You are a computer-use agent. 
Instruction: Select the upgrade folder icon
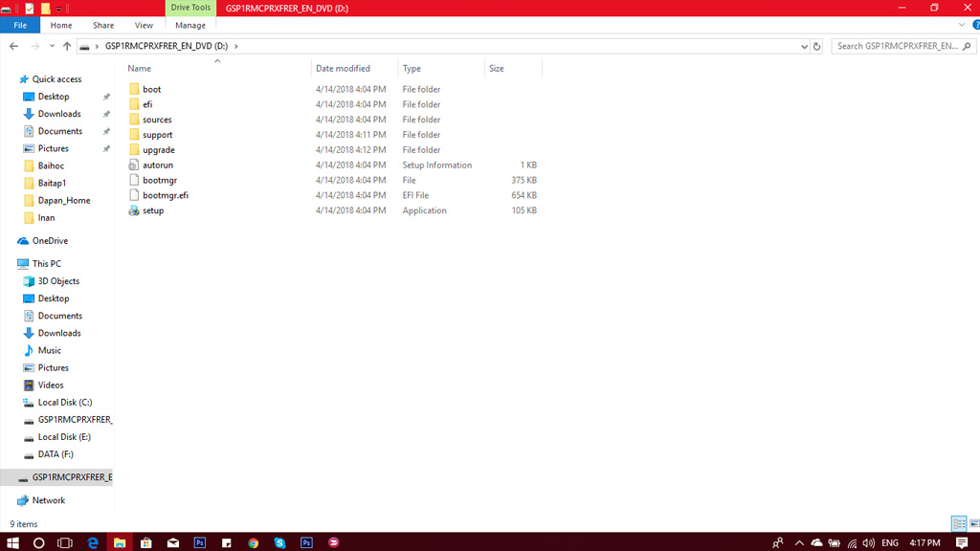[x=134, y=150]
